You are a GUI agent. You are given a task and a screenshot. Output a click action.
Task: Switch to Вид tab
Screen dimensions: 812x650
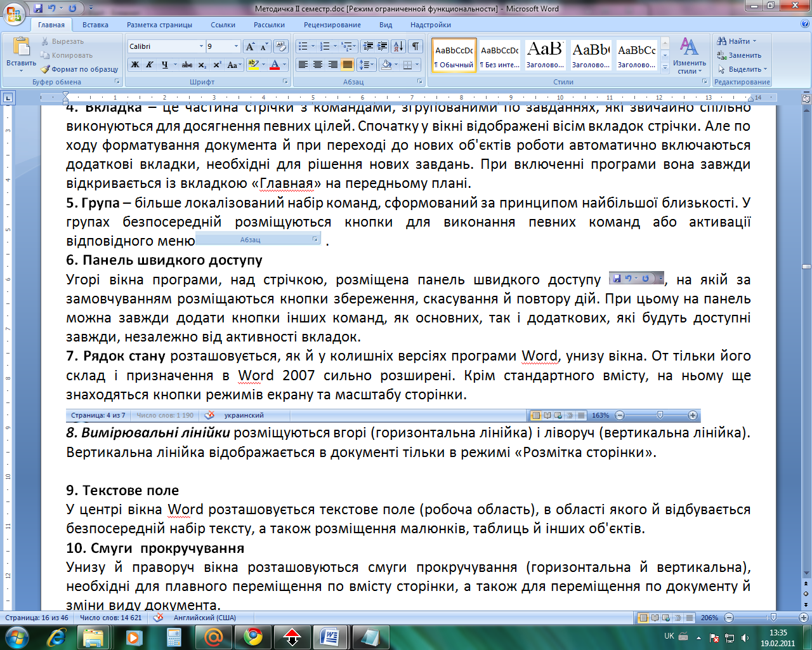(386, 25)
